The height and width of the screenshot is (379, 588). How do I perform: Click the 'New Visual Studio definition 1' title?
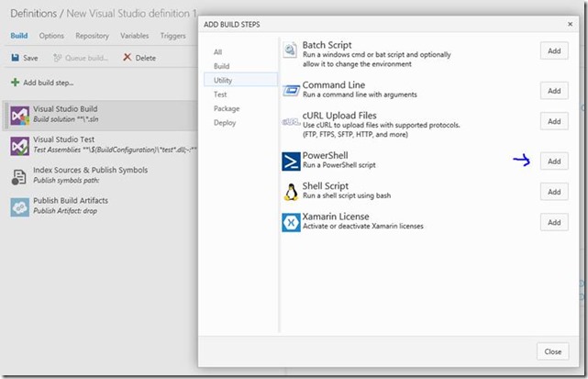(131, 14)
